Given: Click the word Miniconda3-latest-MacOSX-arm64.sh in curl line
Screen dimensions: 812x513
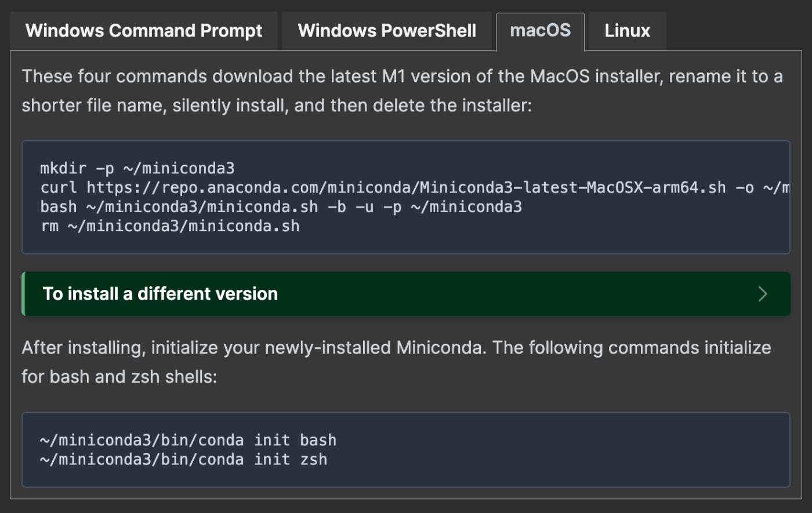Looking at the screenshot, I should (572, 188).
